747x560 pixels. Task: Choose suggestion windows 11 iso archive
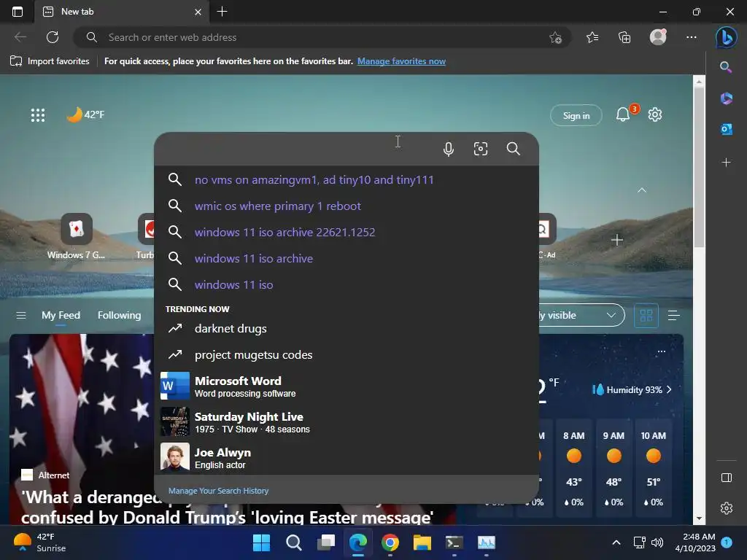[x=347, y=259]
